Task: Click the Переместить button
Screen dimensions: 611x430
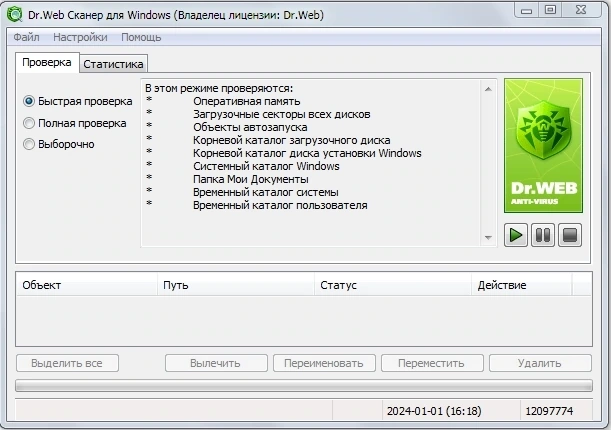Action: pyautogui.click(x=432, y=363)
